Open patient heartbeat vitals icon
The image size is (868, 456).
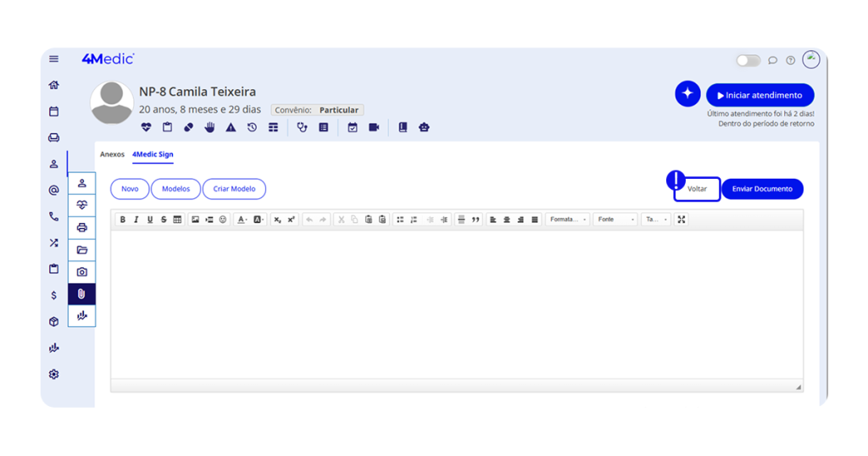click(x=146, y=127)
